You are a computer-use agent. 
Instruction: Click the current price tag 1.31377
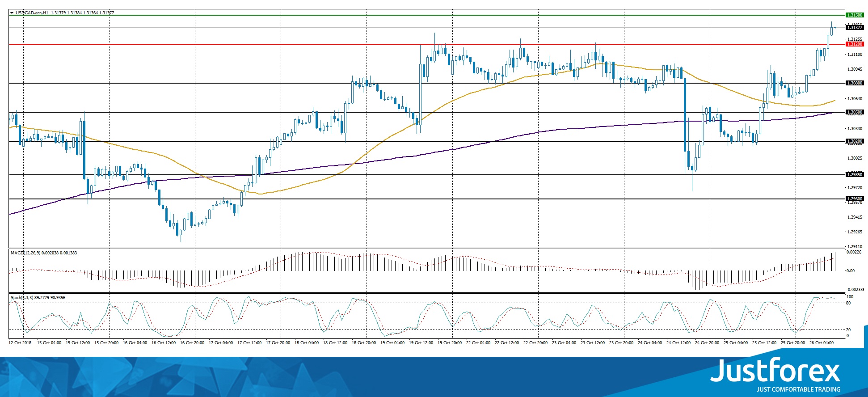pos(855,28)
